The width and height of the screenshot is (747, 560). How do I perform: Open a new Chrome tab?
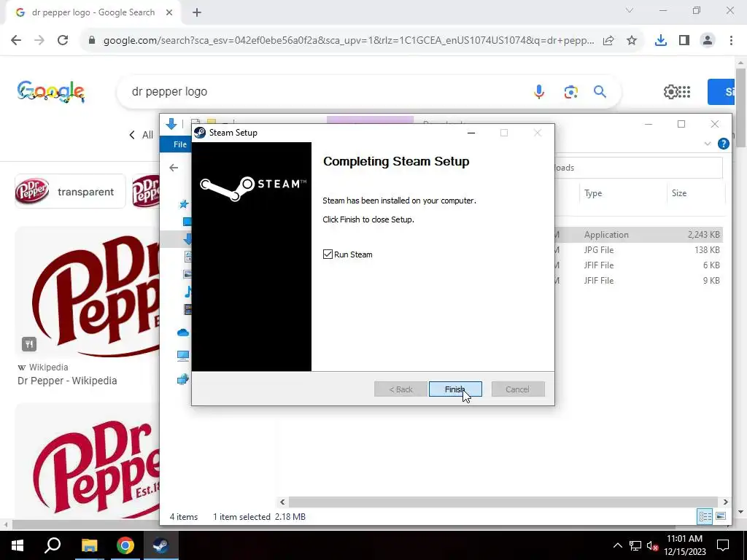pos(197,12)
